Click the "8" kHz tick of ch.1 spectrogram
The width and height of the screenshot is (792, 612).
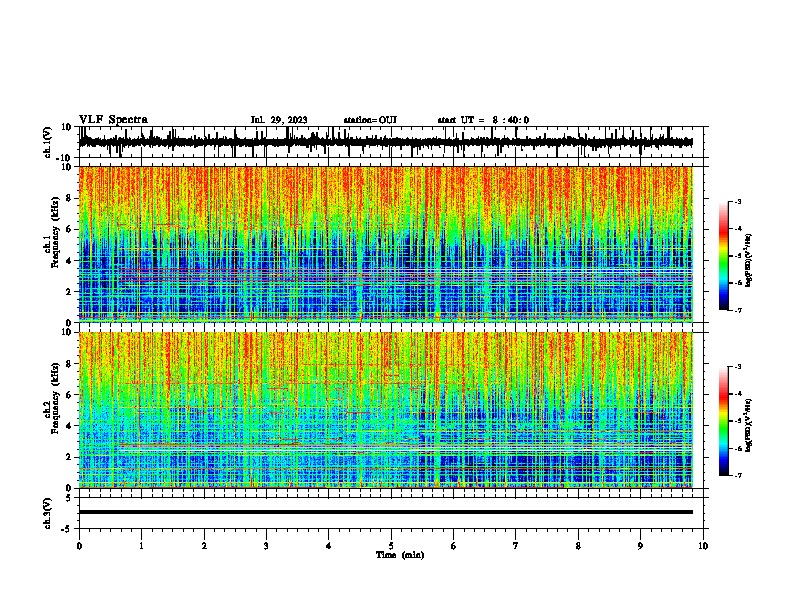69,198
